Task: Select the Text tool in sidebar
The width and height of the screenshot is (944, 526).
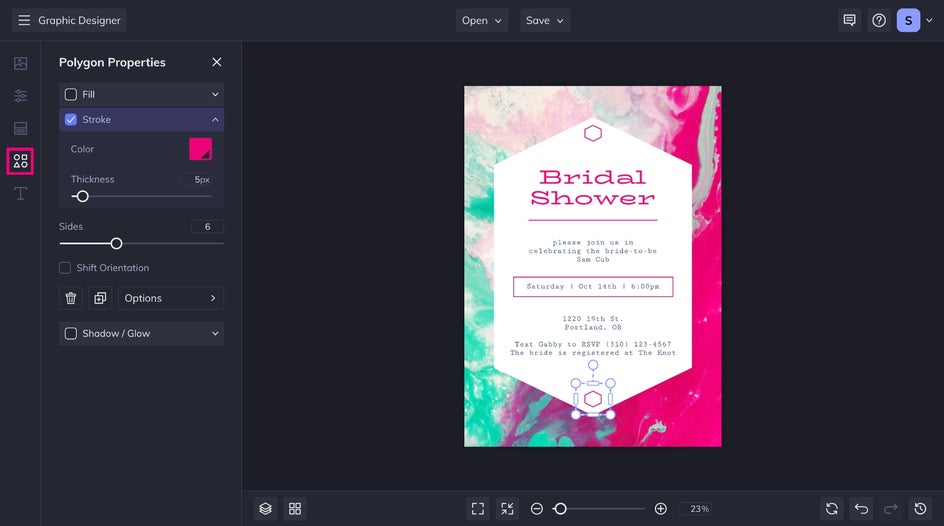Action: [x=20, y=193]
